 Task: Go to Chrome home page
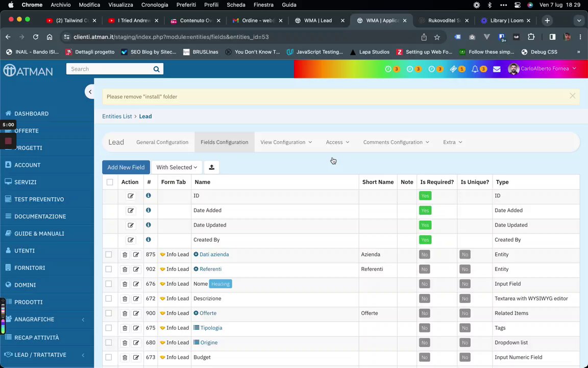(50, 37)
